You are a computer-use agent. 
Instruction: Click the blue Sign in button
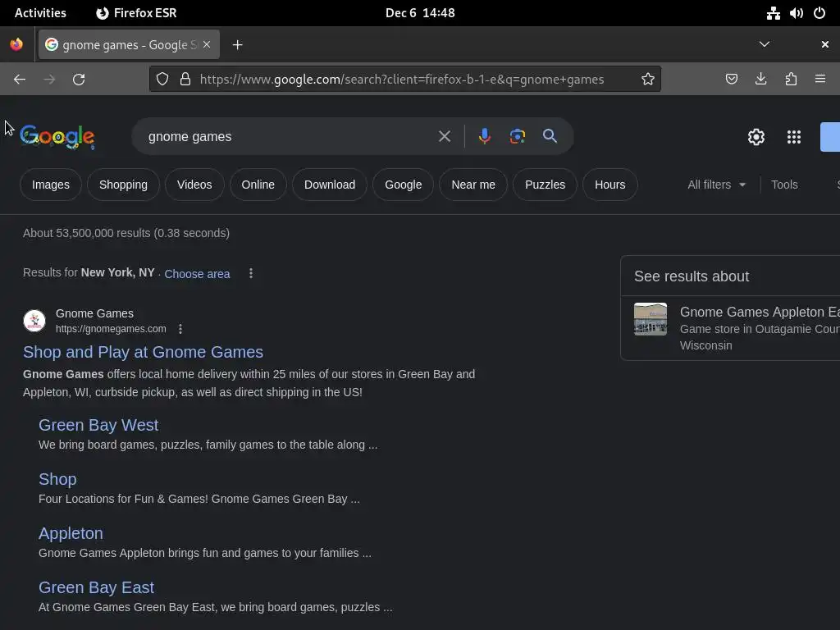tap(830, 137)
